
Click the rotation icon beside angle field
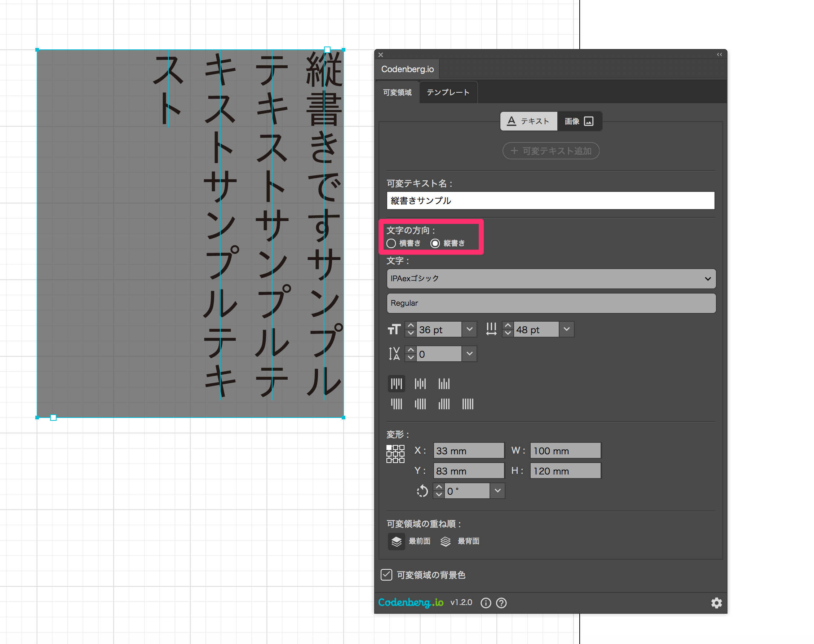coord(423,491)
